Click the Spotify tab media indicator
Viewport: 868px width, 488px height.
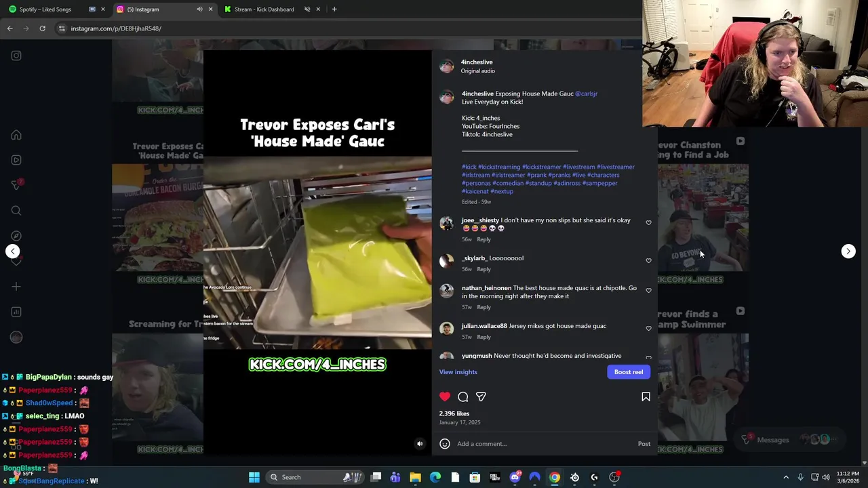click(92, 9)
